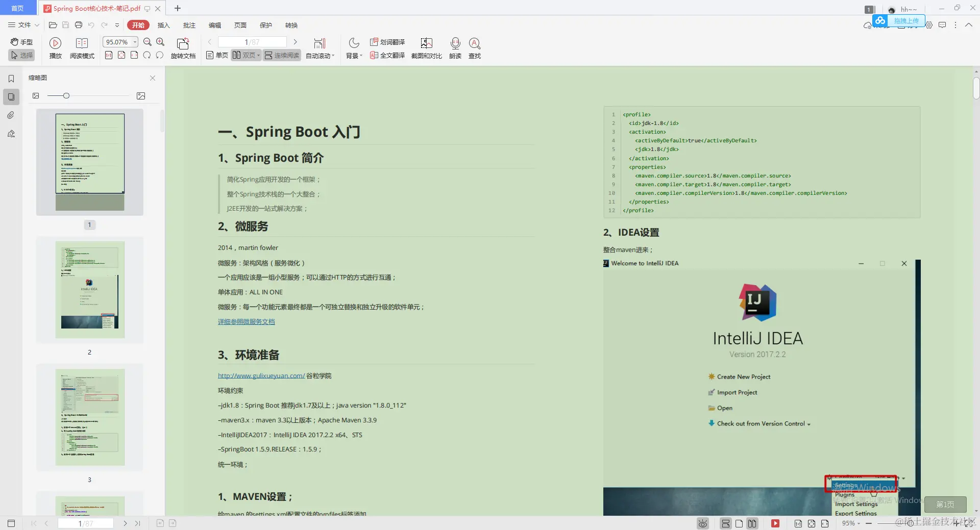The height and width of the screenshot is (530, 980).
Task: Click the undo arrow icon
Action: click(91, 25)
